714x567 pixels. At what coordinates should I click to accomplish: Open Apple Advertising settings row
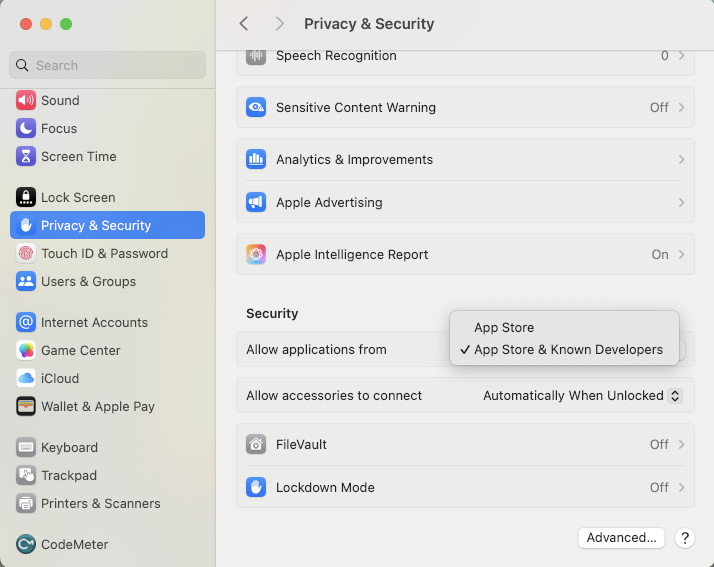point(465,202)
